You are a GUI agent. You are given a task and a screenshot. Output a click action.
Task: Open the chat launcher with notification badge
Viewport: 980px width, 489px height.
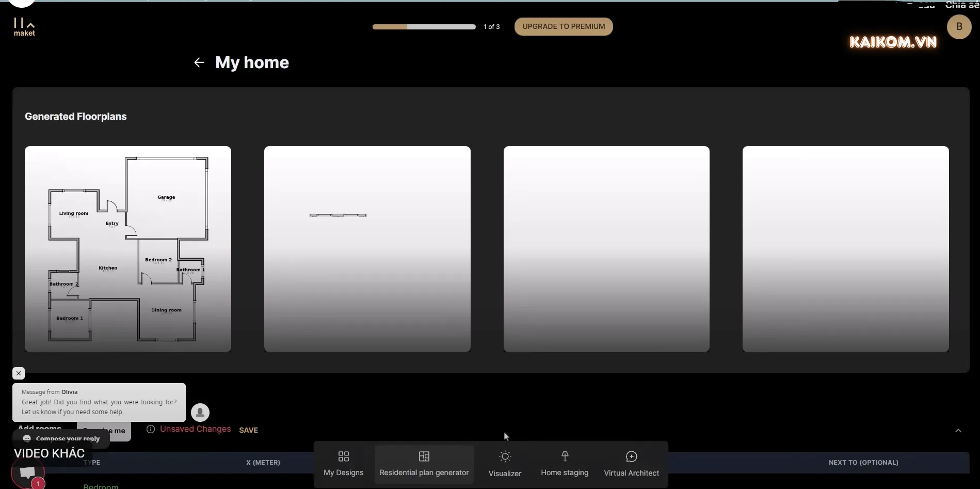28,473
